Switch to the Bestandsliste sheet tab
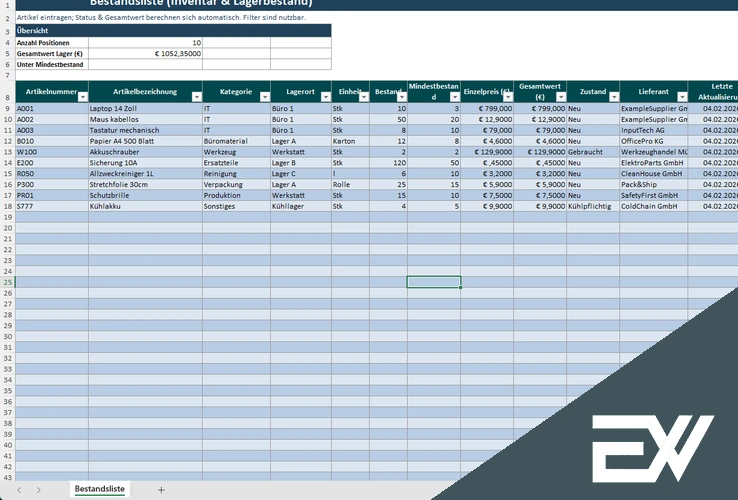The width and height of the screenshot is (738, 500). pos(100,489)
